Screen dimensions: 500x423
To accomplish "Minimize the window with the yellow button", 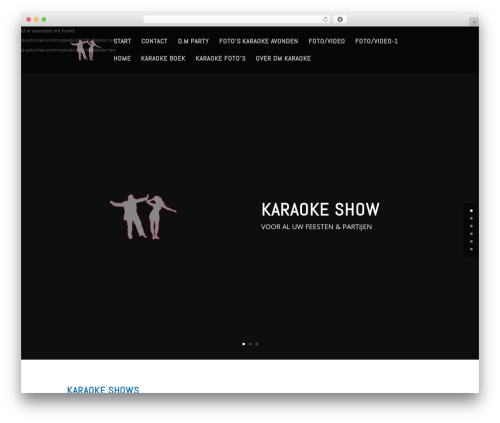I will [36, 19].
